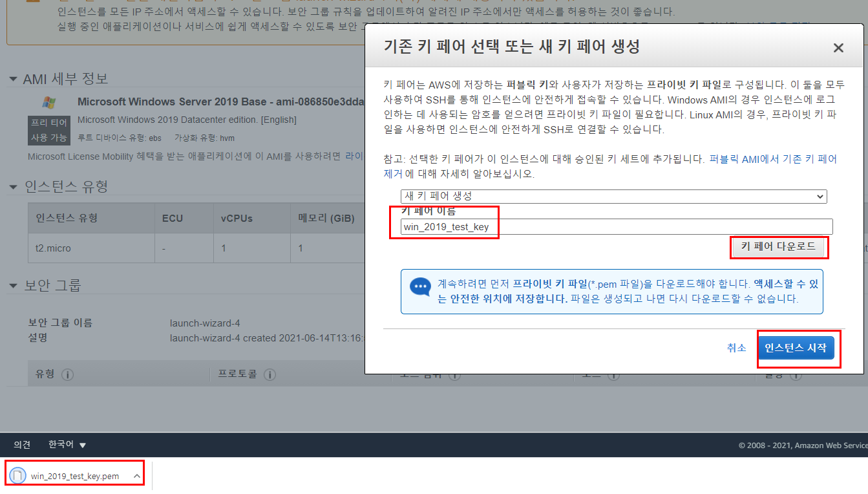Image resolution: width=868 pixels, height=494 pixels.
Task: Click the 인스턴스 시작 button
Action: click(x=796, y=348)
